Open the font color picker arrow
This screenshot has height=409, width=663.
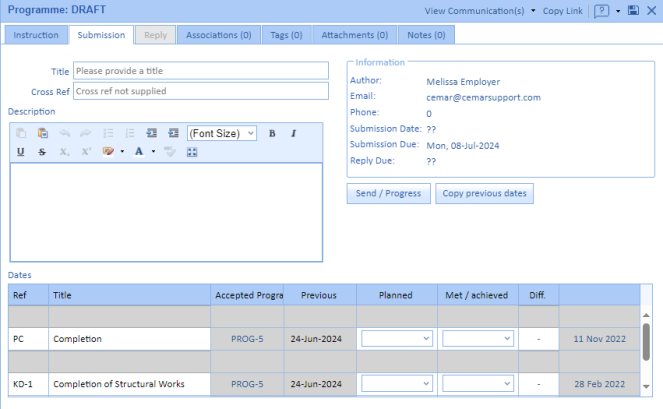coord(153,152)
